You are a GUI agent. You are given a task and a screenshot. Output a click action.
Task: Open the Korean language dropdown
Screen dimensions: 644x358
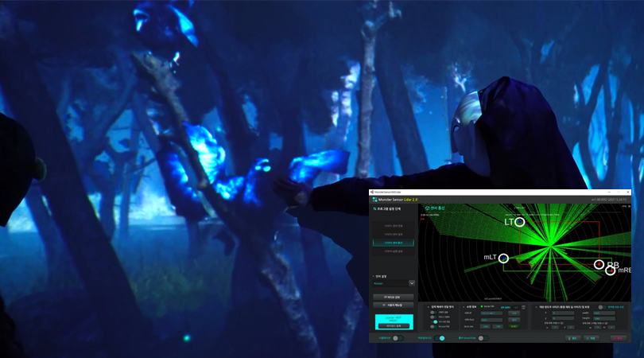point(394,283)
